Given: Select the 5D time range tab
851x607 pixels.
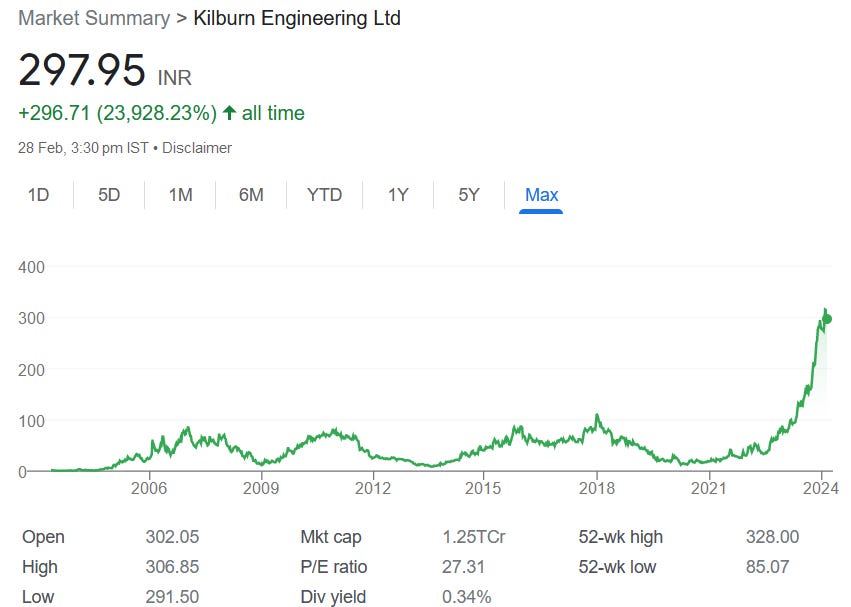Looking at the screenshot, I should [109, 195].
